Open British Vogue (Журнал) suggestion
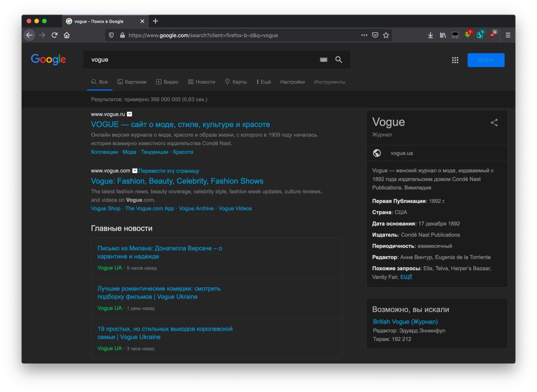Viewport: 537px width, 392px height. tap(405, 322)
